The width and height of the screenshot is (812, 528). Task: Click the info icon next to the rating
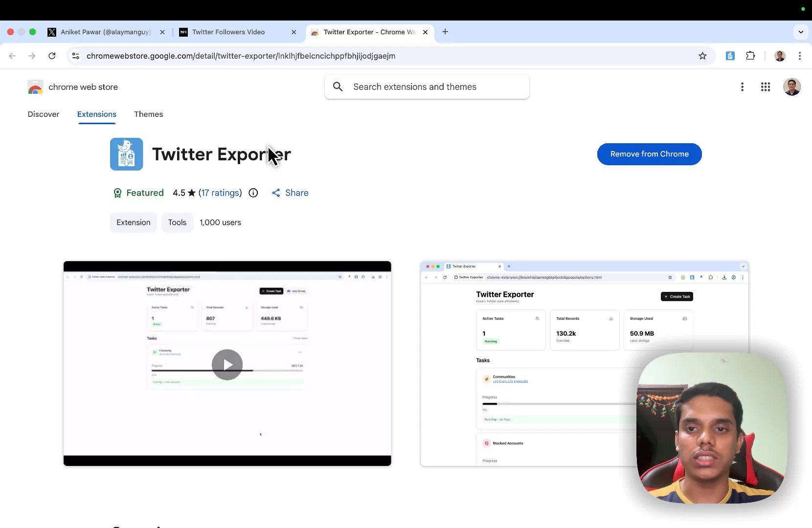click(x=253, y=193)
